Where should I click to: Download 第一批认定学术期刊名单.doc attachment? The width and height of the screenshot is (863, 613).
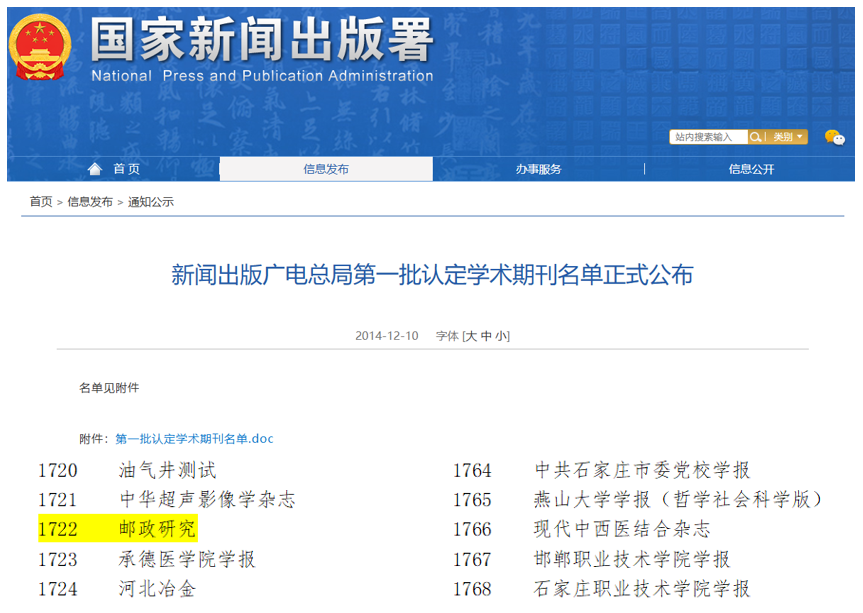pos(194,439)
